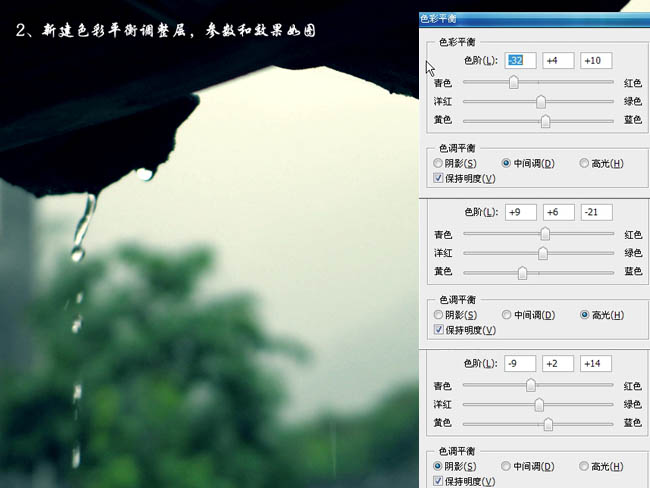Select 阴影 (Shadows) radio in the top panel
The width and height of the screenshot is (650, 488).
point(439,163)
